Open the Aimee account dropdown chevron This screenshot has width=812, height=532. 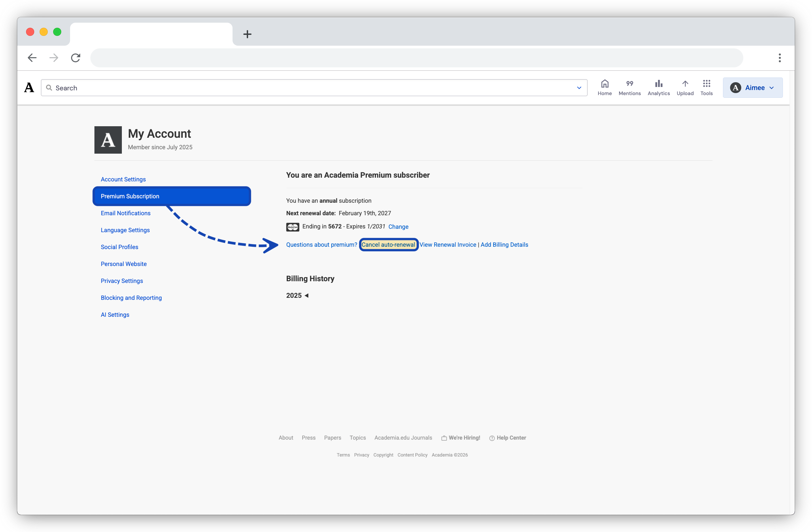tap(771, 88)
